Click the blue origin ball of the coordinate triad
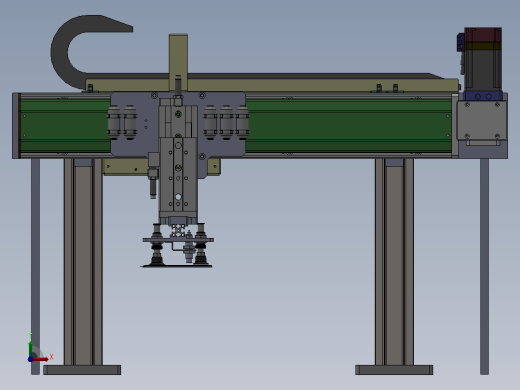Image resolution: width=520 pixels, height=390 pixels. [x=30, y=359]
